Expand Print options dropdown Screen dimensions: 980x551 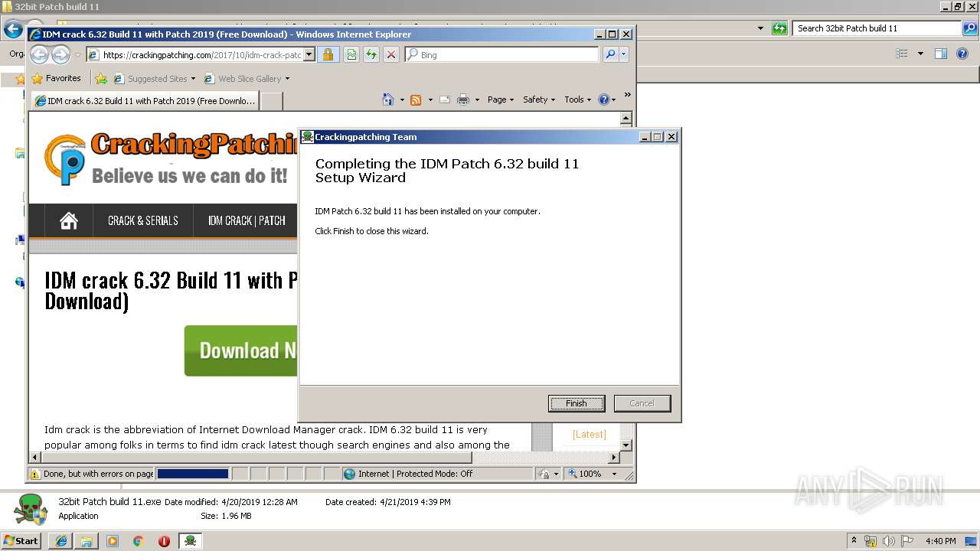pyautogui.click(x=477, y=99)
